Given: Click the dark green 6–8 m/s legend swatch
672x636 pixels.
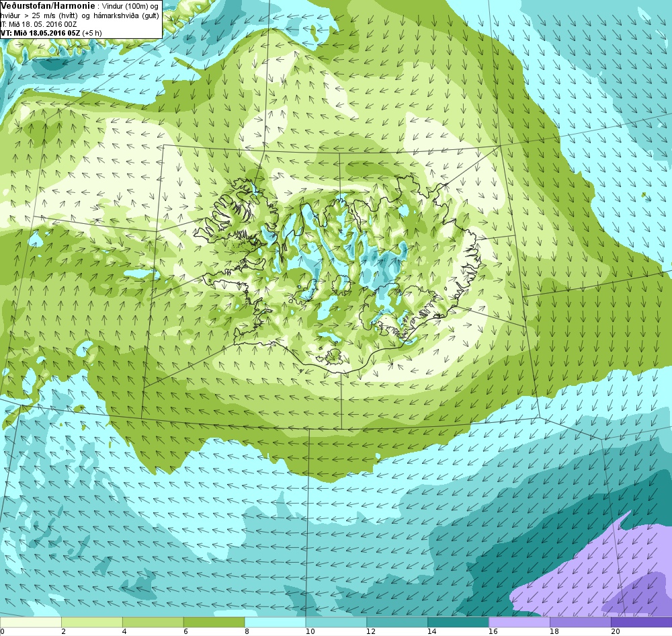Looking at the screenshot, I should 214,622.
